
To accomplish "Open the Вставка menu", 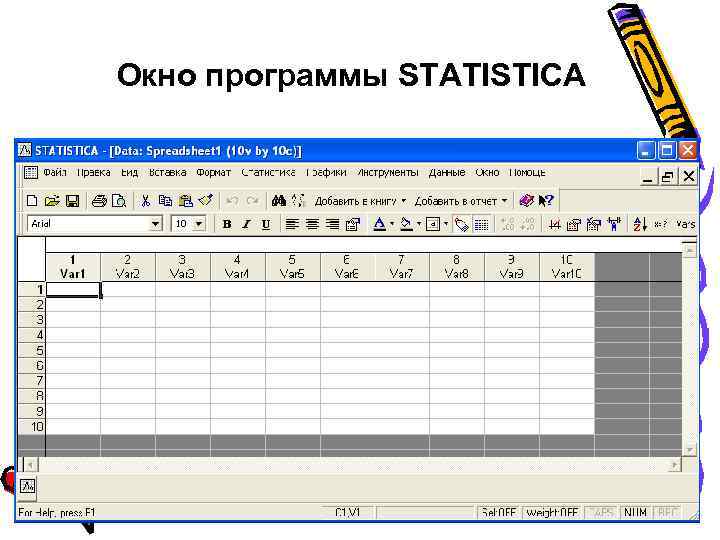I will (x=167, y=173).
